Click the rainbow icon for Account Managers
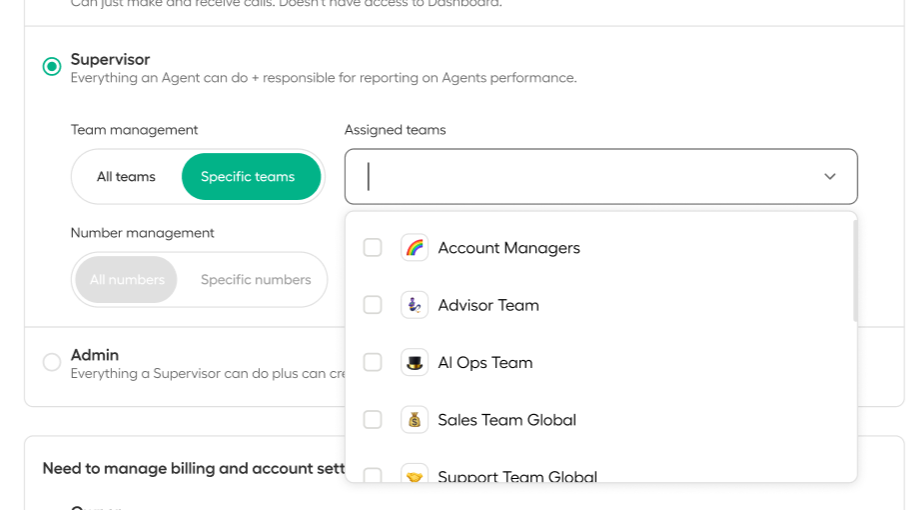The height and width of the screenshot is (510, 921). click(x=414, y=247)
